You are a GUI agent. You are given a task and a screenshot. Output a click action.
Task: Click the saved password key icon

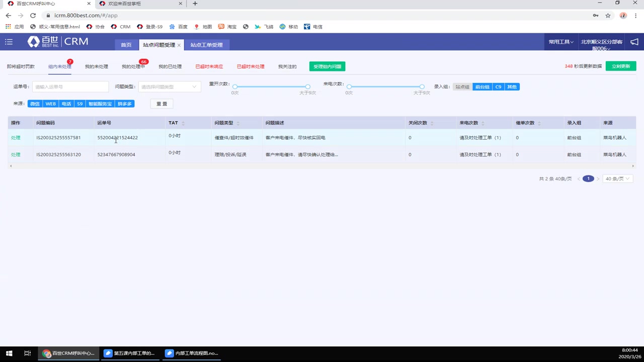point(596,16)
